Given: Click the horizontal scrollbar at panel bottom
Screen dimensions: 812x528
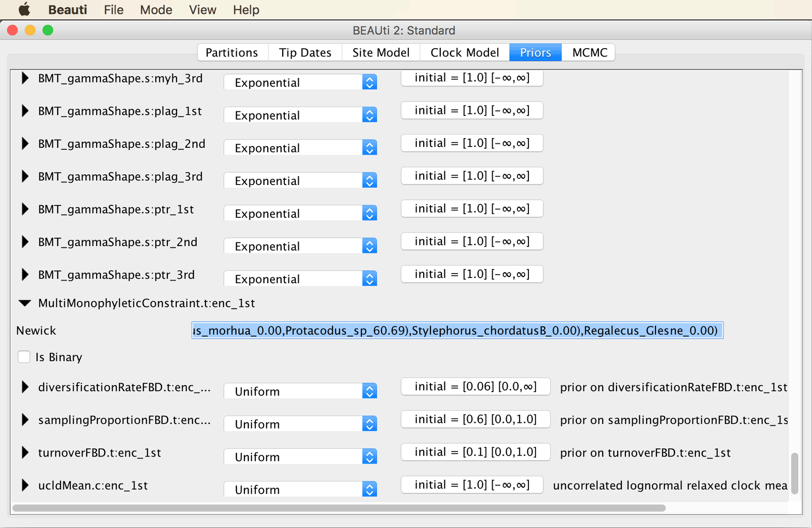Looking at the screenshot, I should tap(339, 508).
